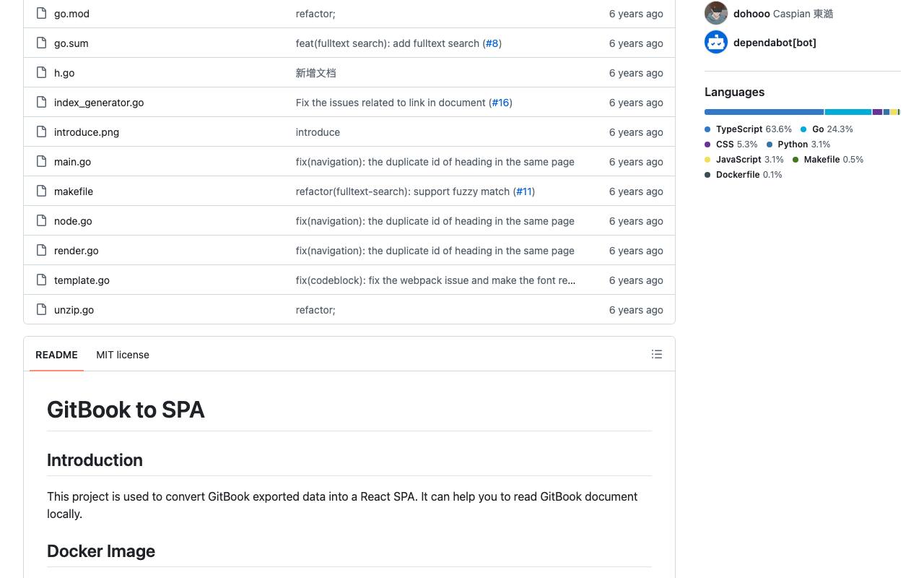Open the README outline icon

(x=657, y=354)
